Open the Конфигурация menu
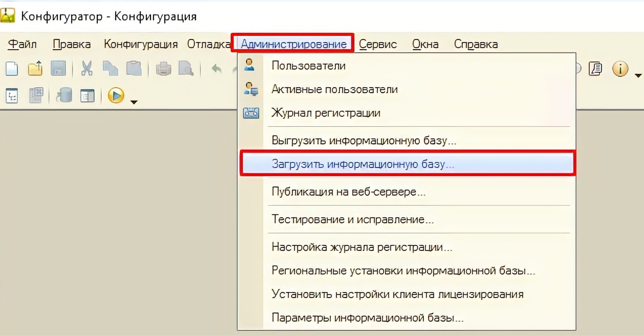644x335 pixels. click(x=141, y=44)
